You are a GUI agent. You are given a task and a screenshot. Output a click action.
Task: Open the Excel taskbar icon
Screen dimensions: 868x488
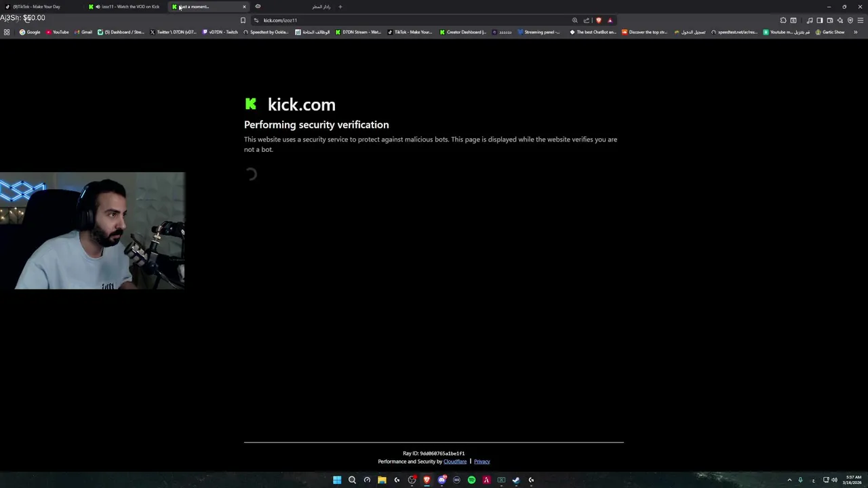[x=501, y=480]
